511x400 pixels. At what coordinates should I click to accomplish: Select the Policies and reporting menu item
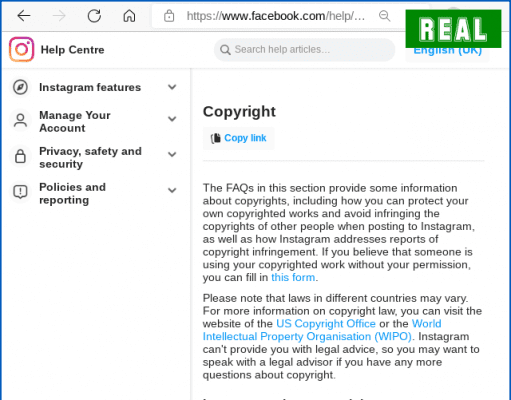(x=94, y=193)
